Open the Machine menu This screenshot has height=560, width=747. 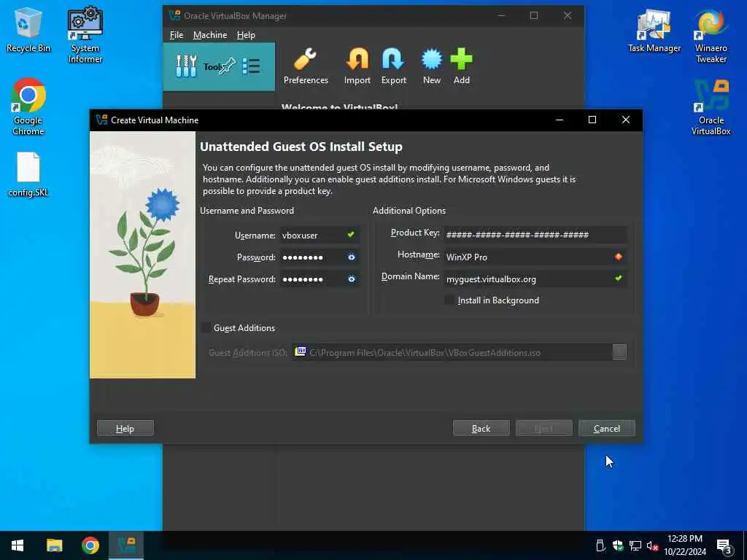point(210,35)
